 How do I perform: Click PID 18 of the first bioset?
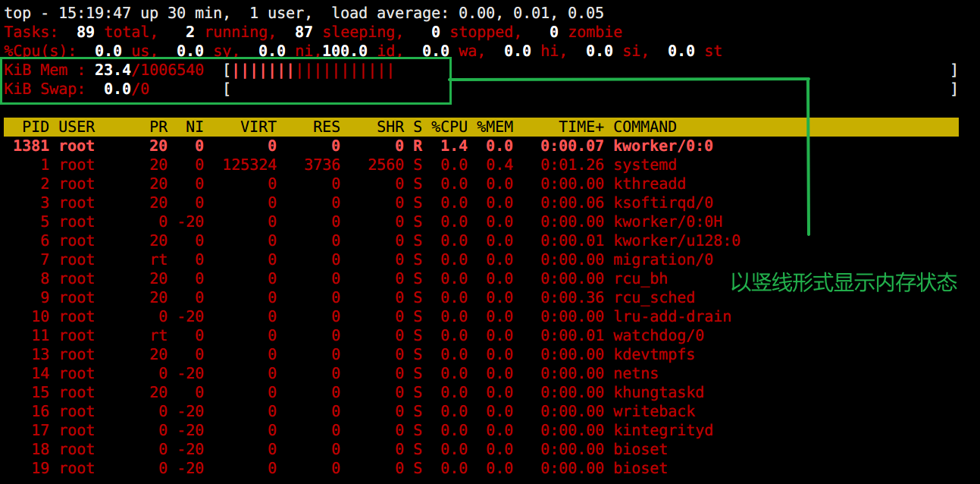(40, 449)
